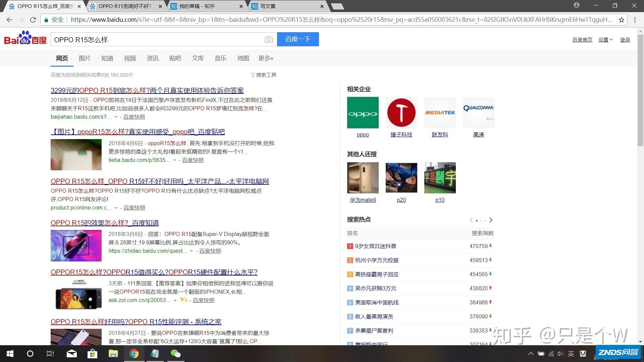Switch to the 音乐 search tab

tap(220, 58)
